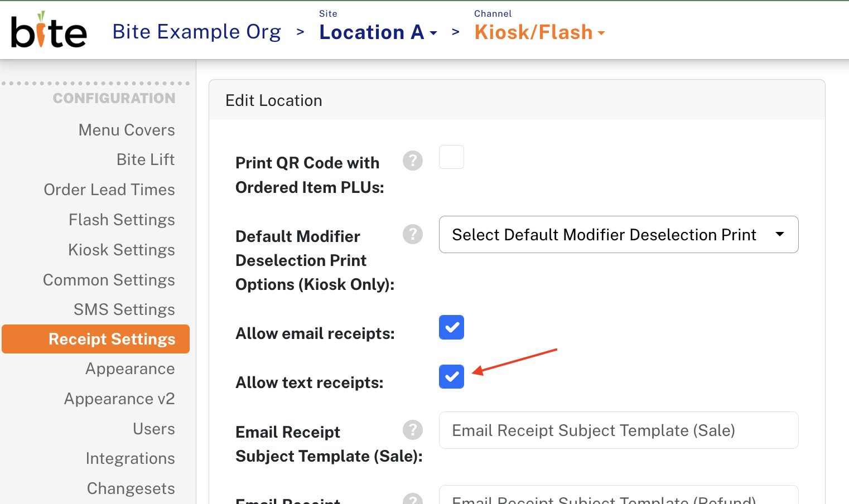The image size is (849, 504).
Task: Open Order Lead Times page
Action: click(109, 190)
